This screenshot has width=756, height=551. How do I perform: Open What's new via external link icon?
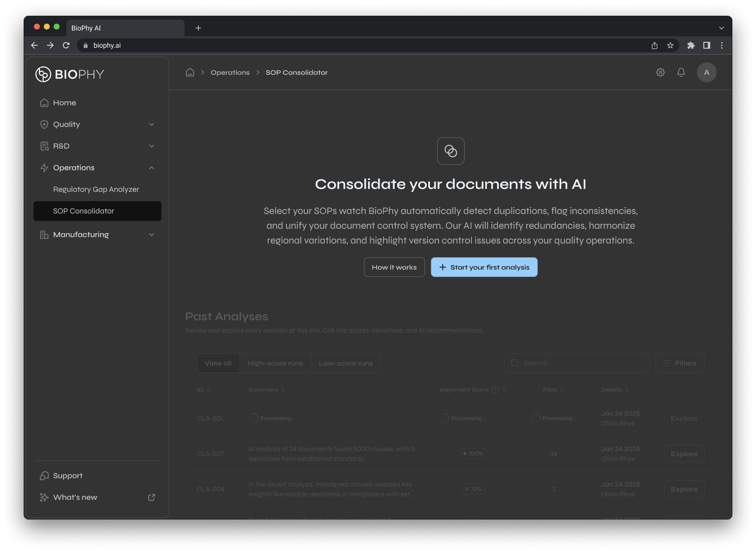point(151,497)
